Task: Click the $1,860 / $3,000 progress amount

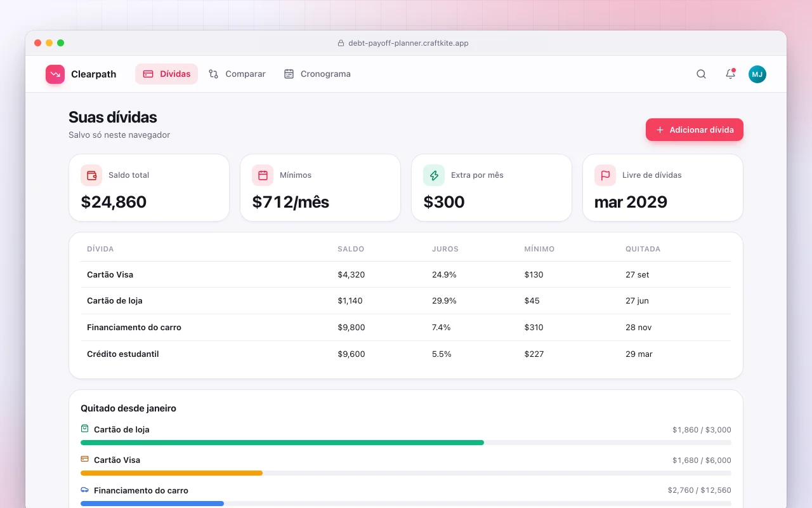Action: pos(702,430)
